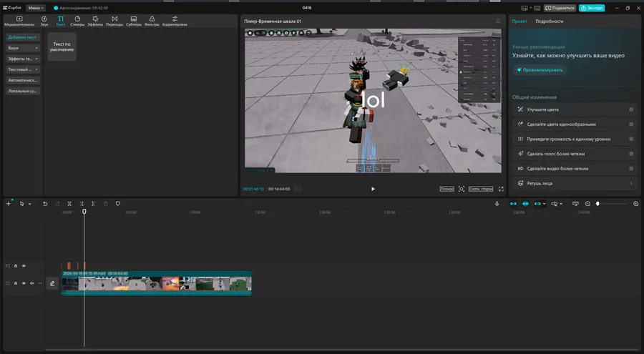
Task: Delete right of playhead with trim-right tool
Action: coord(94,204)
